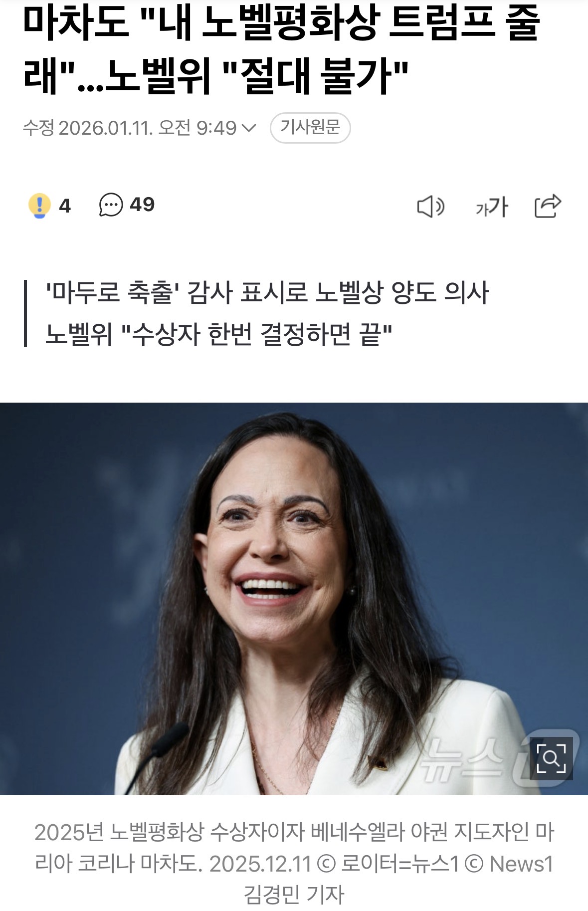The image size is (588, 911).
Task: Click the reaction count 4
Action: coord(65,206)
